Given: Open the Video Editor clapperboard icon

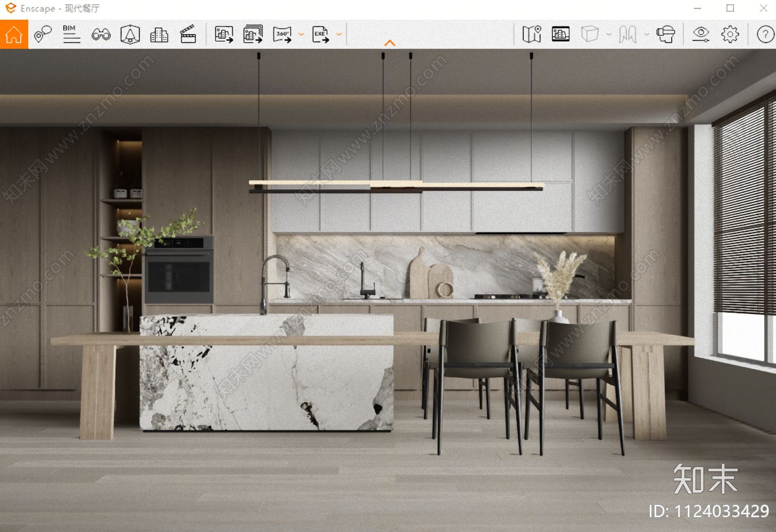Looking at the screenshot, I should pos(188,35).
